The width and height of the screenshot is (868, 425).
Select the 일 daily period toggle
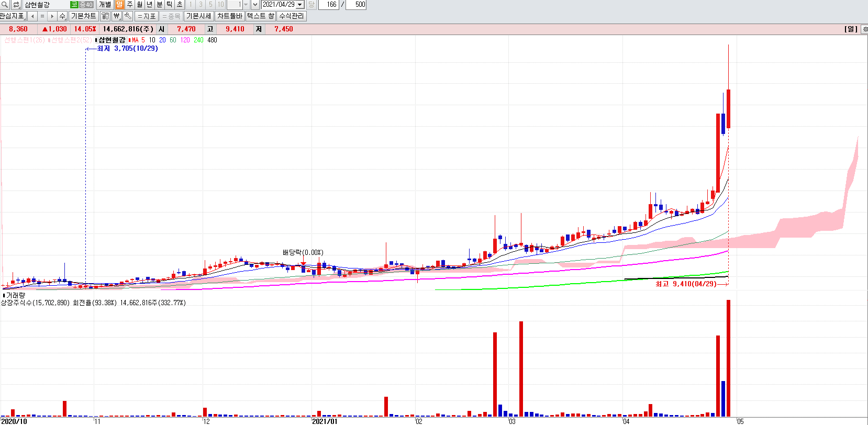click(119, 4)
